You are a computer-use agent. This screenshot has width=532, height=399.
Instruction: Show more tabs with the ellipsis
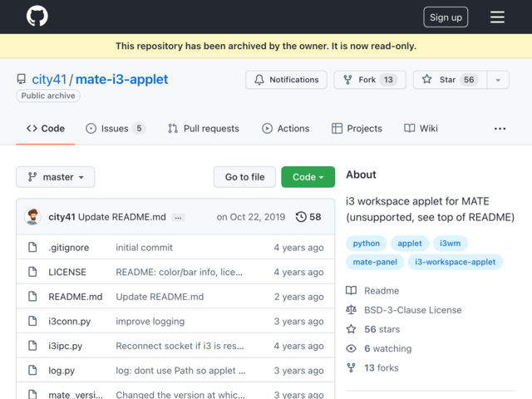(500, 129)
